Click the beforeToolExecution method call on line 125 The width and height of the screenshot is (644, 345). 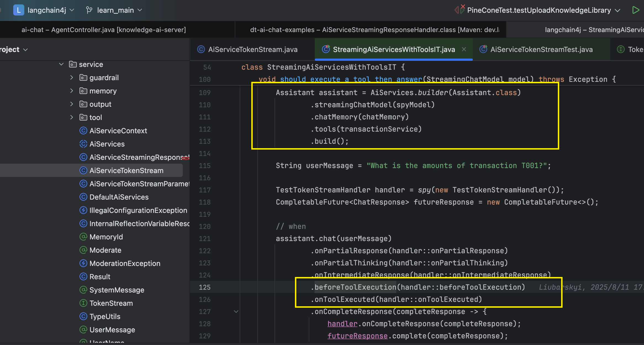[355, 287]
